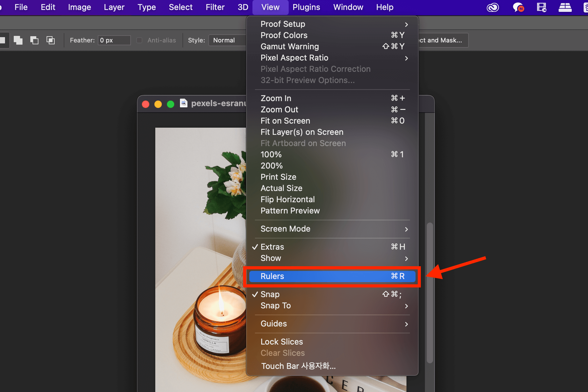Open the Plugins menu
The height and width of the screenshot is (392, 588).
306,7
